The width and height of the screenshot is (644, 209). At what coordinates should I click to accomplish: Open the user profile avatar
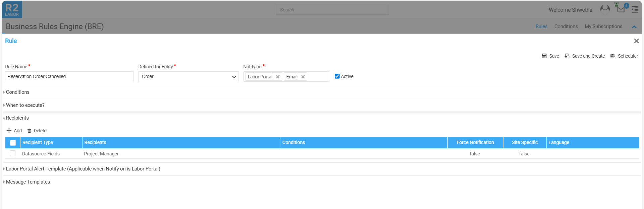pyautogui.click(x=605, y=9)
